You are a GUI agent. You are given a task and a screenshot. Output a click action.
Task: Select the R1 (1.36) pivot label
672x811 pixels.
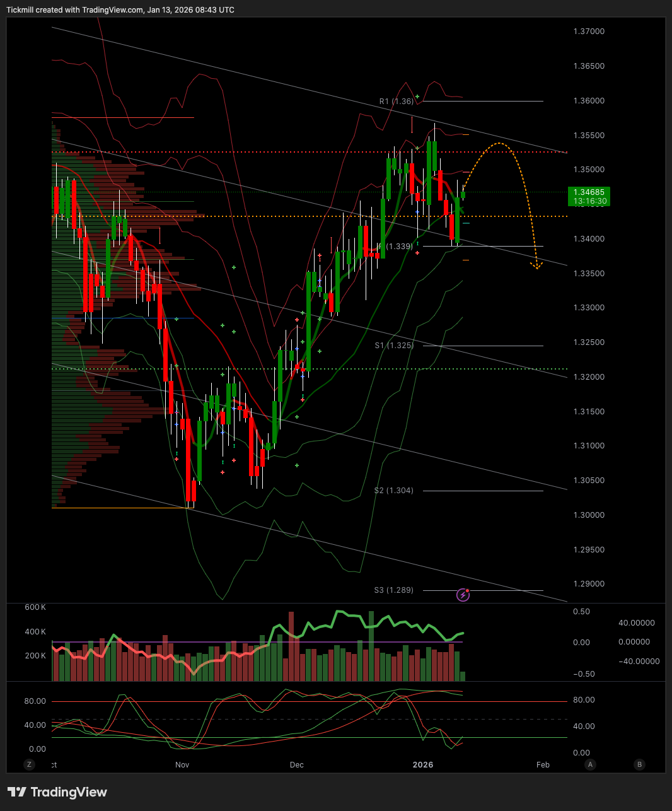(397, 101)
